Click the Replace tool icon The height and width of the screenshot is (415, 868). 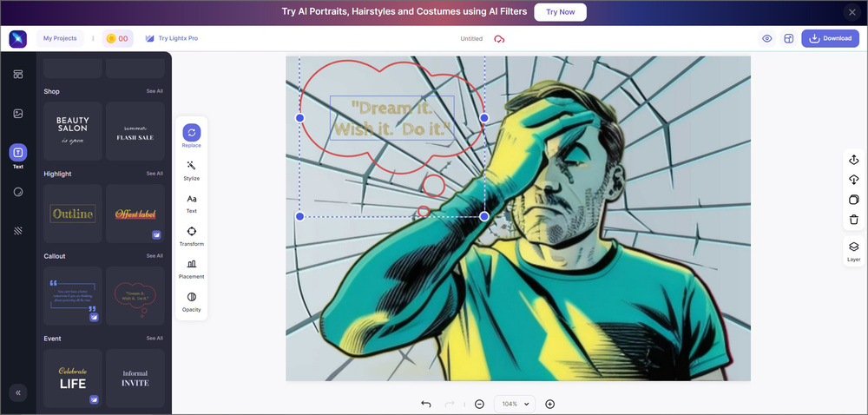coord(192,133)
